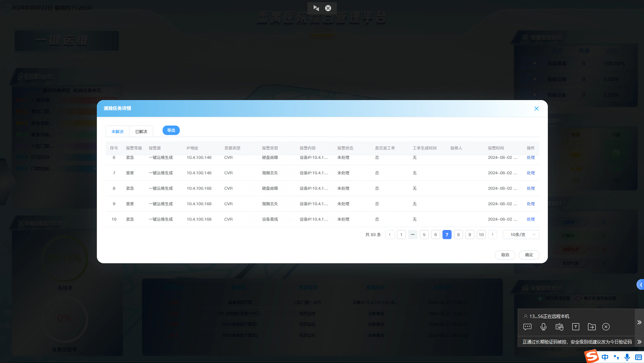Close the 巡检任务详情 dialog
The height and width of the screenshot is (363, 644).
click(536, 109)
